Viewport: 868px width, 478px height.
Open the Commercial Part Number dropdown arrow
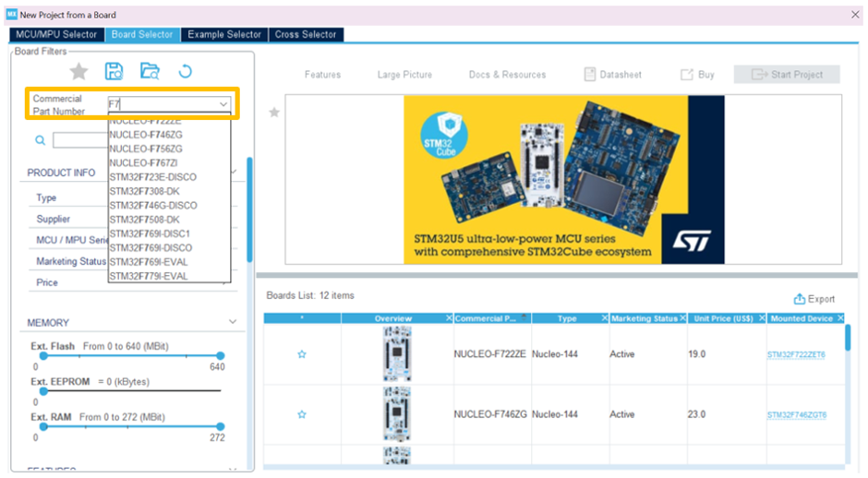pyautogui.click(x=223, y=105)
